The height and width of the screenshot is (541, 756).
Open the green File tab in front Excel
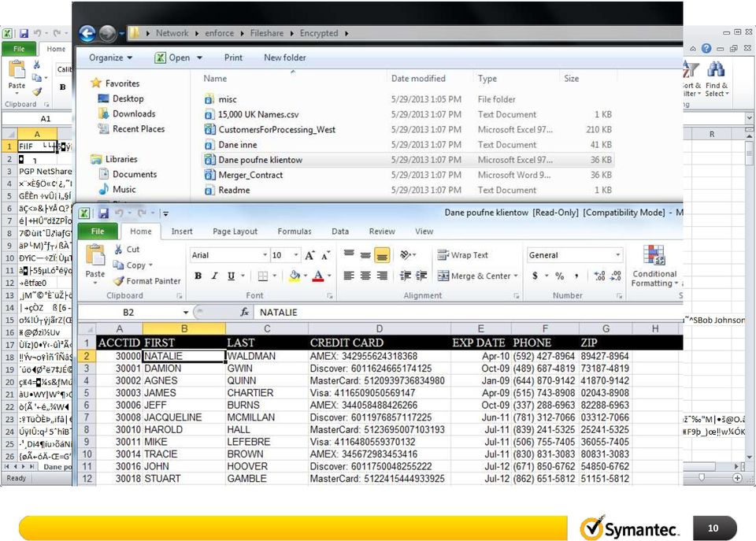[98, 232]
